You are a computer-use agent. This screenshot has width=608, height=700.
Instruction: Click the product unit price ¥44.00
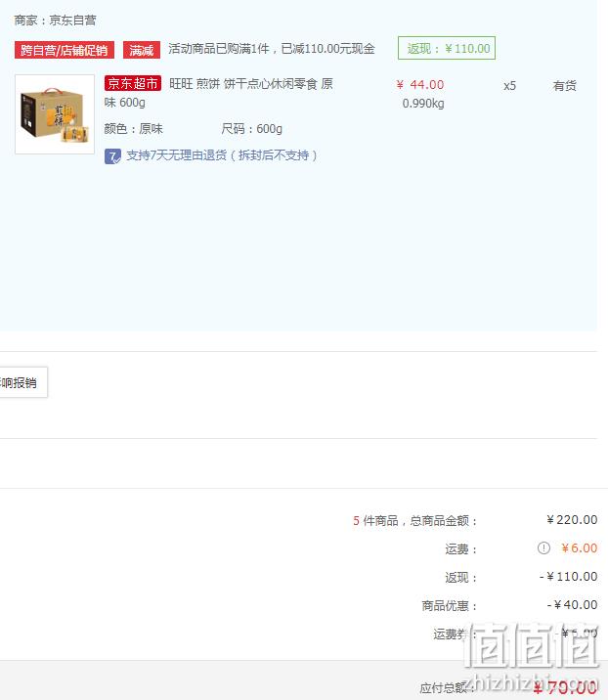tap(420, 85)
